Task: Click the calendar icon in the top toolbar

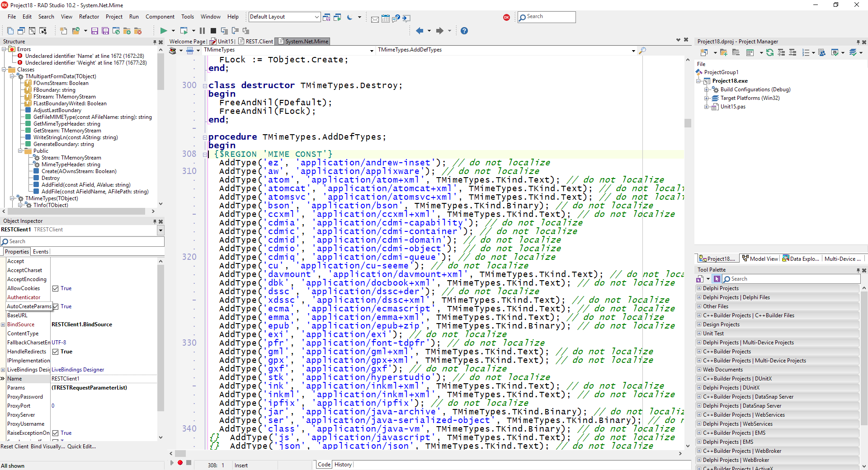Action: (386, 19)
